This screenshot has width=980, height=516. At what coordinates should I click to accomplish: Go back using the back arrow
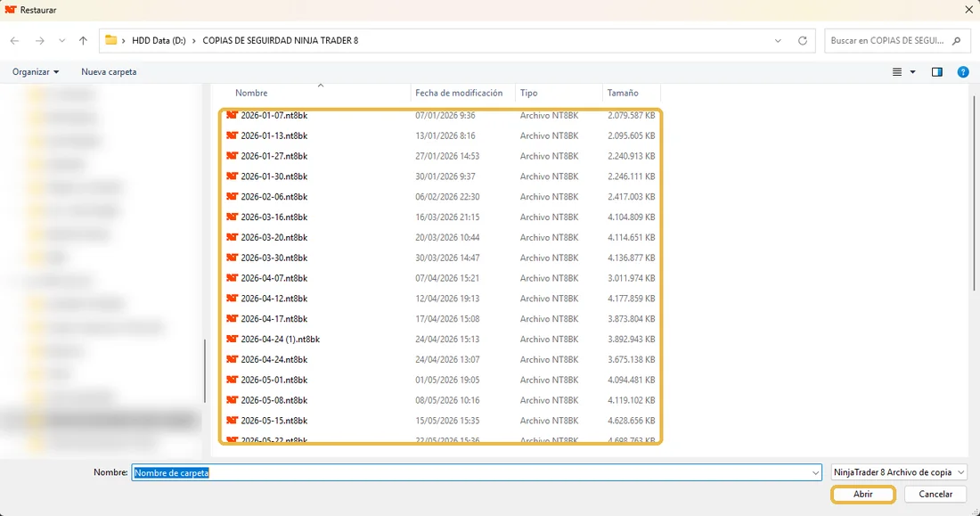coord(14,41)
